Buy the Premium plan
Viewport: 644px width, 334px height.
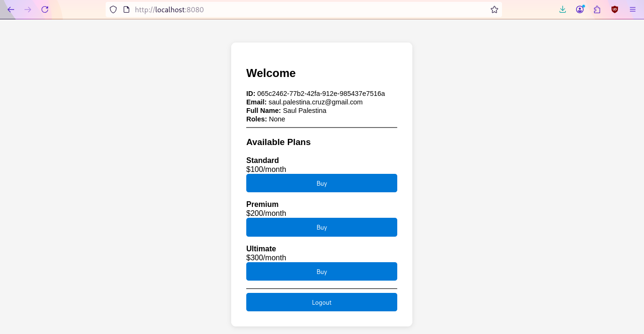(x=321, y=227)
